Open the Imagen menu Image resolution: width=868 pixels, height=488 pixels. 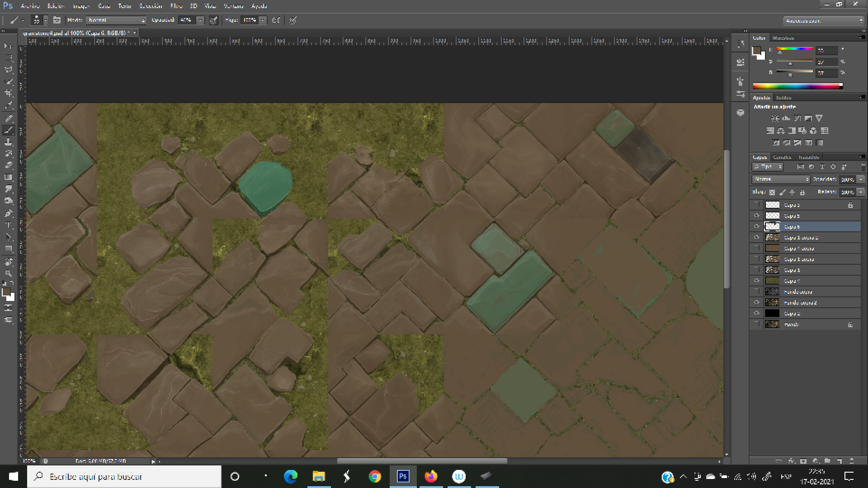coord(81,6)
